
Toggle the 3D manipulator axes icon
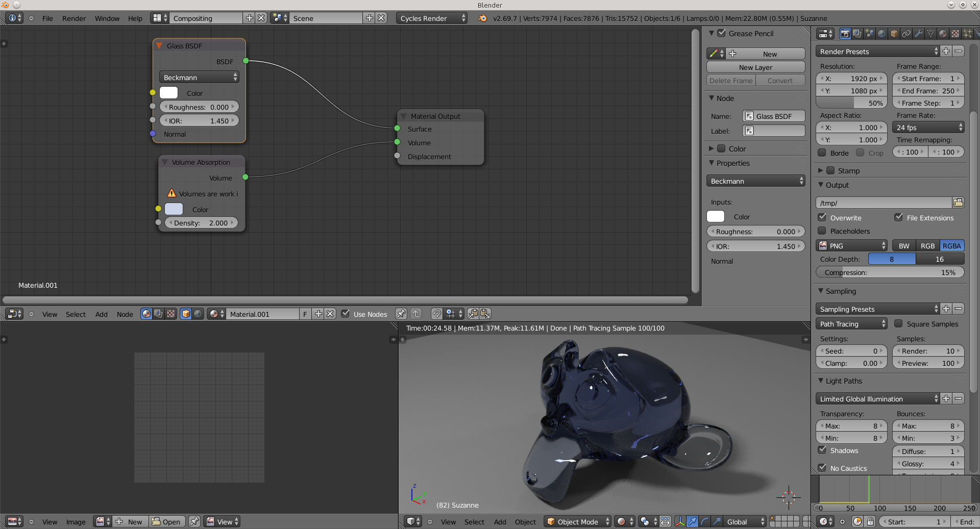point(680,521)
